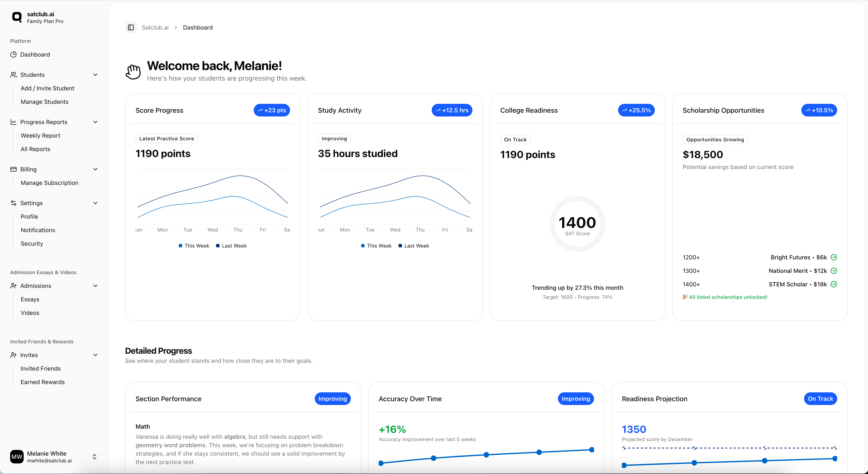Click the MW avatar for Melanie White
Image resolution: width=868 pixels, height=474 pixels.
point(17,457)
